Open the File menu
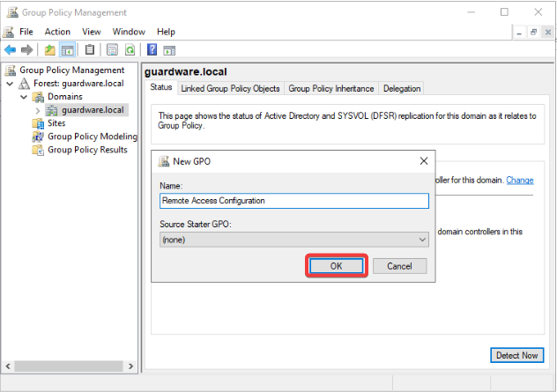The image size is (557, 392). point(26,32)
